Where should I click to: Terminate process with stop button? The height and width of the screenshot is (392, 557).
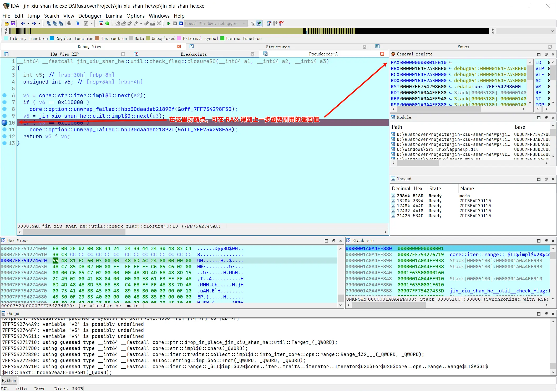[x=181, y=23]
